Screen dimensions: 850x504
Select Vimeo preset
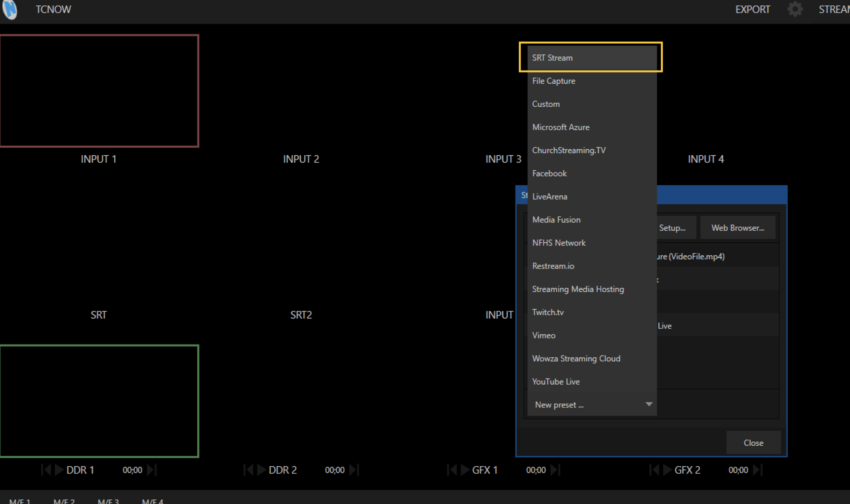592,335
